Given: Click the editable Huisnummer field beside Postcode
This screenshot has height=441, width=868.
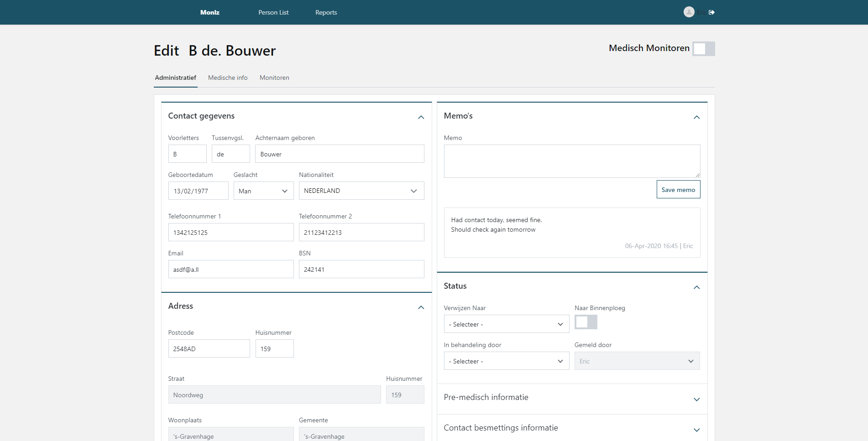Looking at the screenshot, I should click(x=274, y=348).
